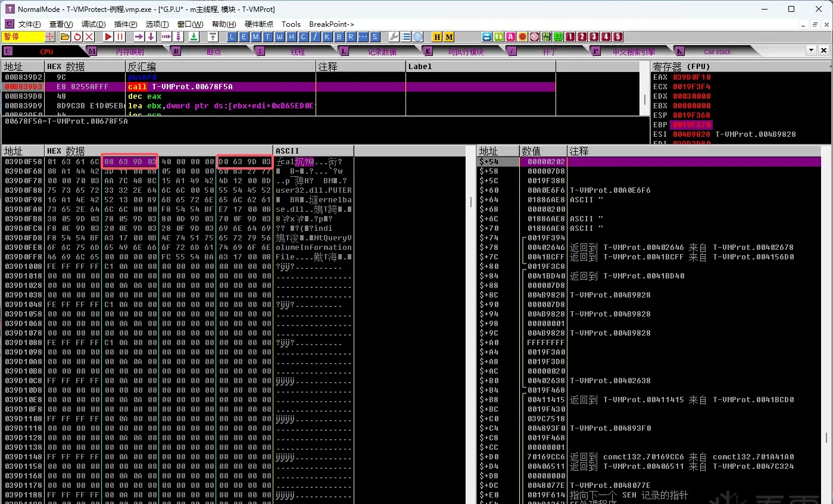Open the Tools menu
Image resolution: width=833 pixels, height=504 pixels.
pos(291,24)
